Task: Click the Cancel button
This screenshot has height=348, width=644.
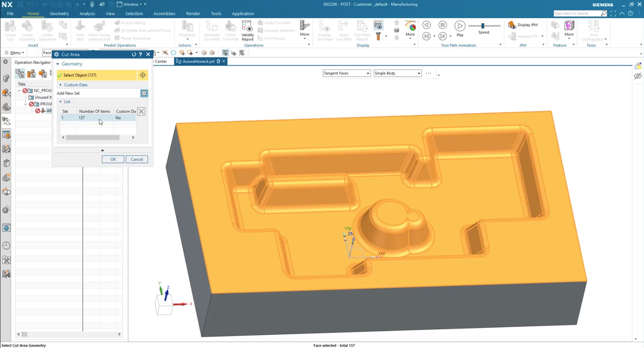Action: click(x=137, y=159)
